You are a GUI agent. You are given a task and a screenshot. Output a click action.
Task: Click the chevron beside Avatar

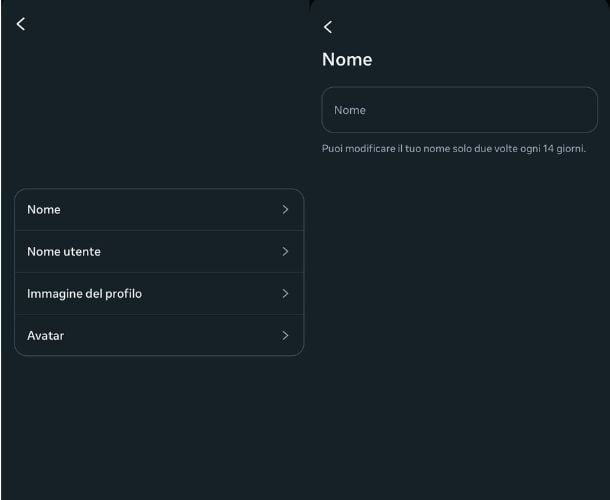click(285, 336)
